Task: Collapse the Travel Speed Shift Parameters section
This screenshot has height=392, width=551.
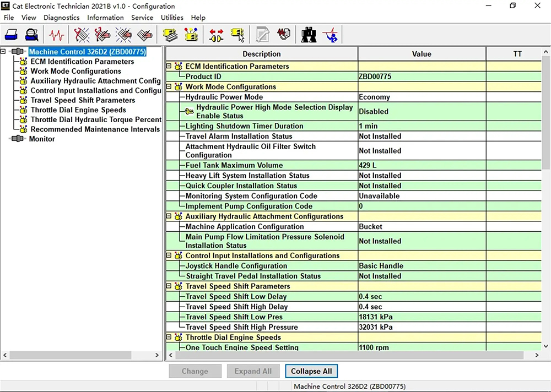Action: (169, 286)
